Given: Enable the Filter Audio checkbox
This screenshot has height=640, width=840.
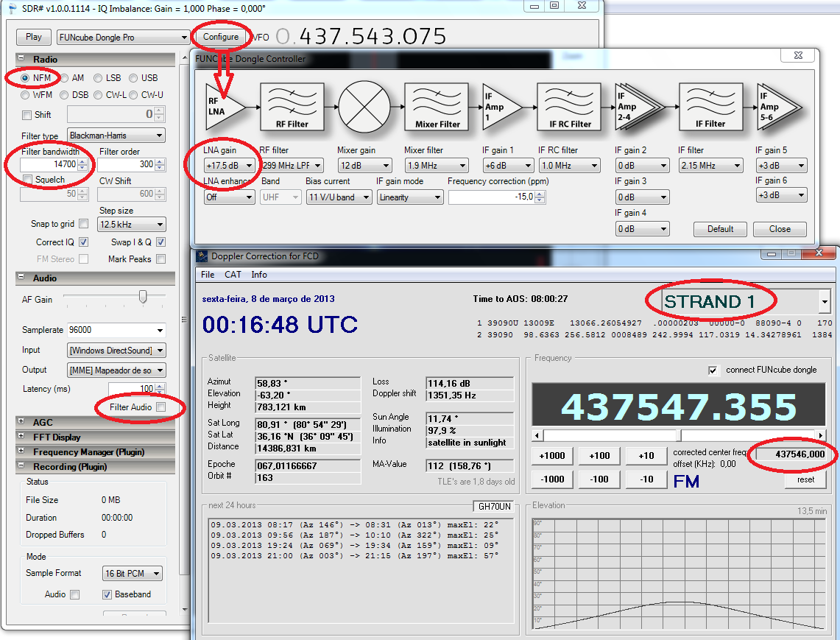Looking at the screenshot, I should [160, 407].
